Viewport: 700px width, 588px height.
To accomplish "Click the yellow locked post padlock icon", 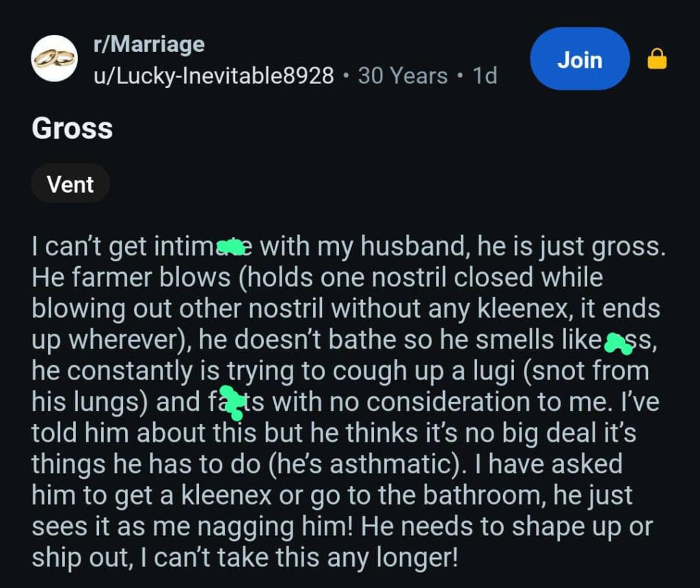I will click(657, 59).
